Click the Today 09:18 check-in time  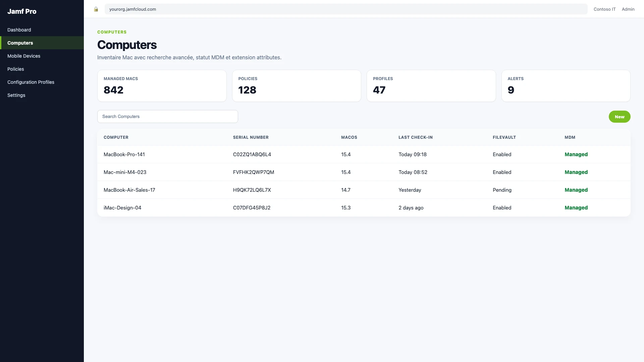coord(413,155)
